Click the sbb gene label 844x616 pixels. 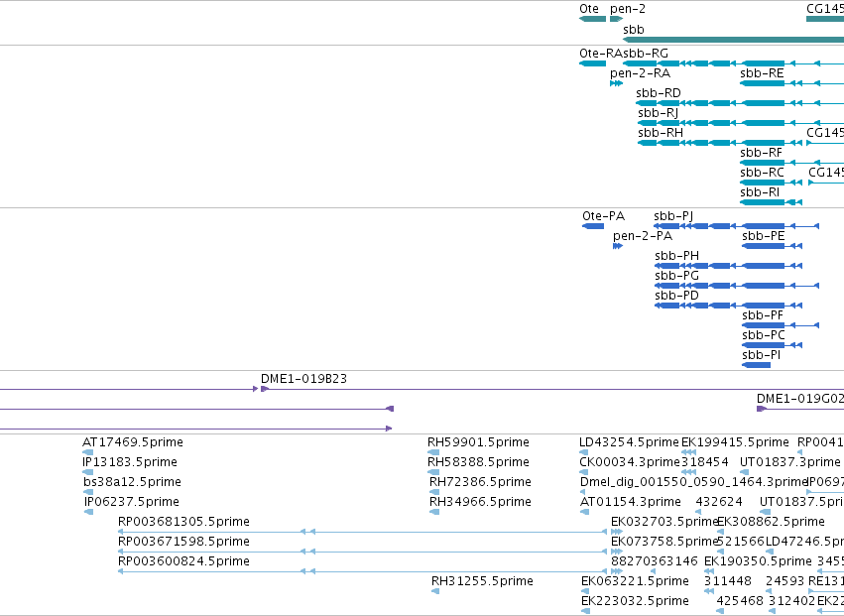pos(634,30)
